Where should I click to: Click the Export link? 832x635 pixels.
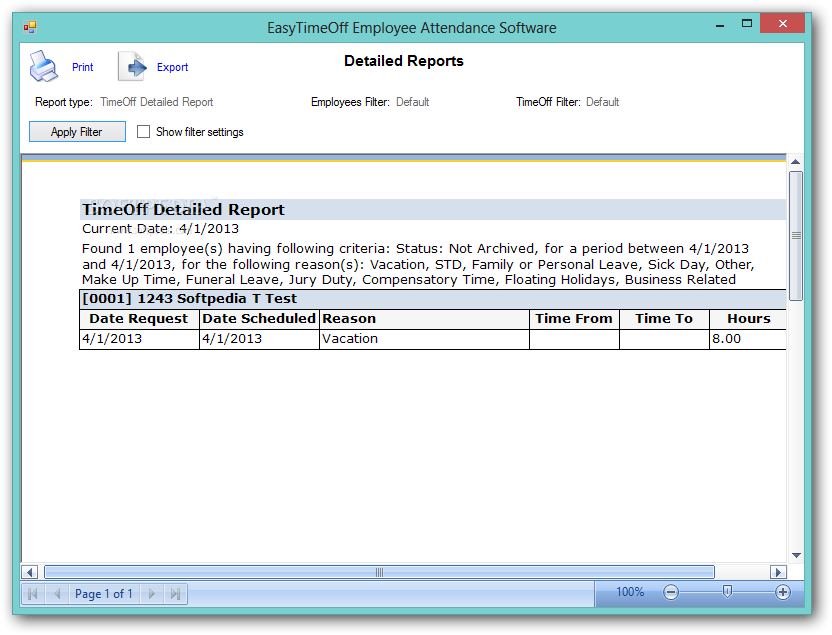pyautogui.click(x=172, y=67)
